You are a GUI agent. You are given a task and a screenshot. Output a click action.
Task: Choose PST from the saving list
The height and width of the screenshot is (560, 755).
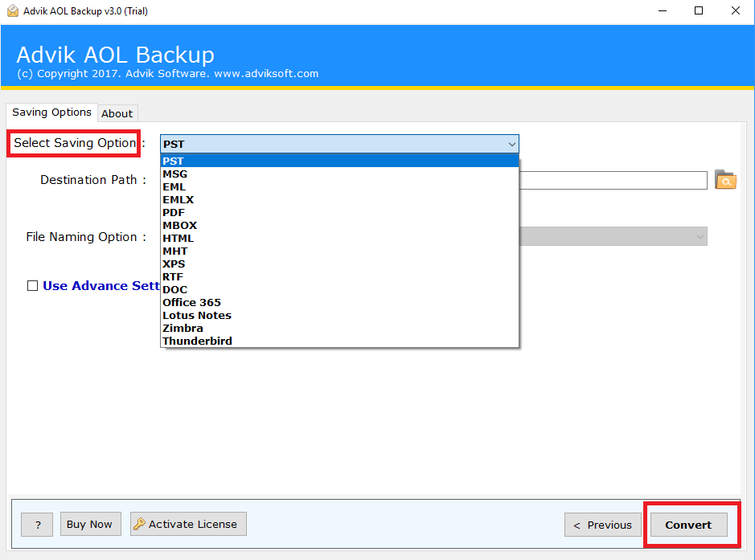339,161
